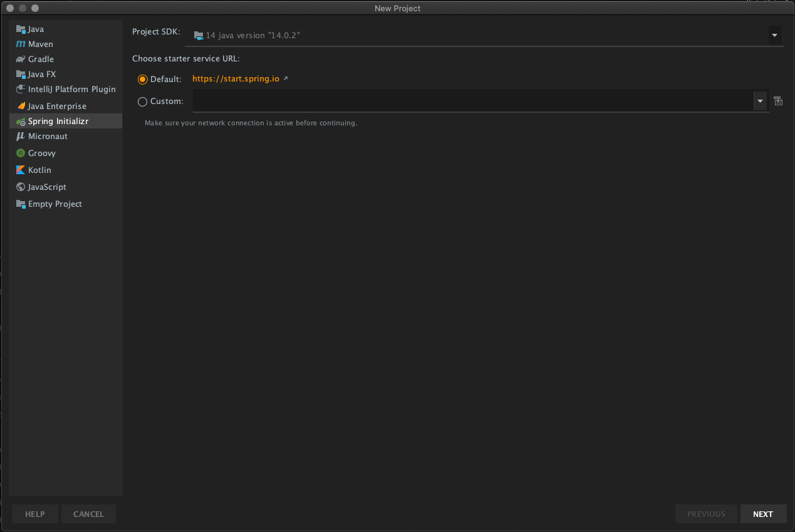
Task: Click the New Project window title
Action: pyautogui.click(x=397, y=8)
